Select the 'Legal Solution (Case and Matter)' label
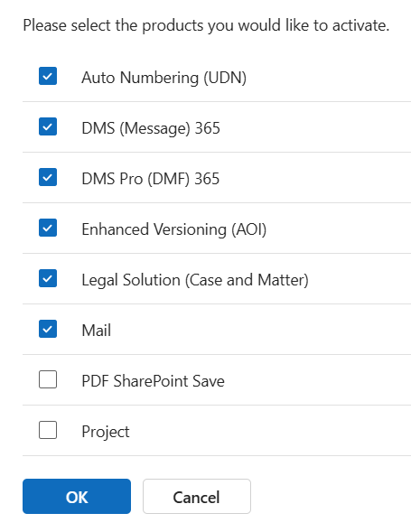Image resolution: width=411 pixels, height=532 pixels. [x=195, y=280]
